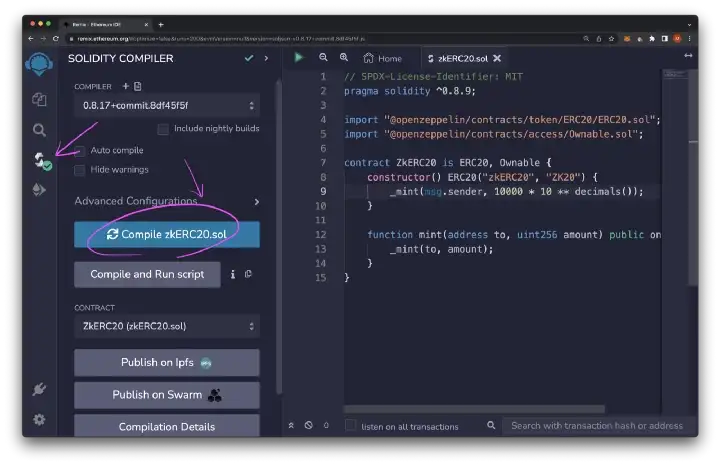Zoom in the editor font

(x=344, y=58)
